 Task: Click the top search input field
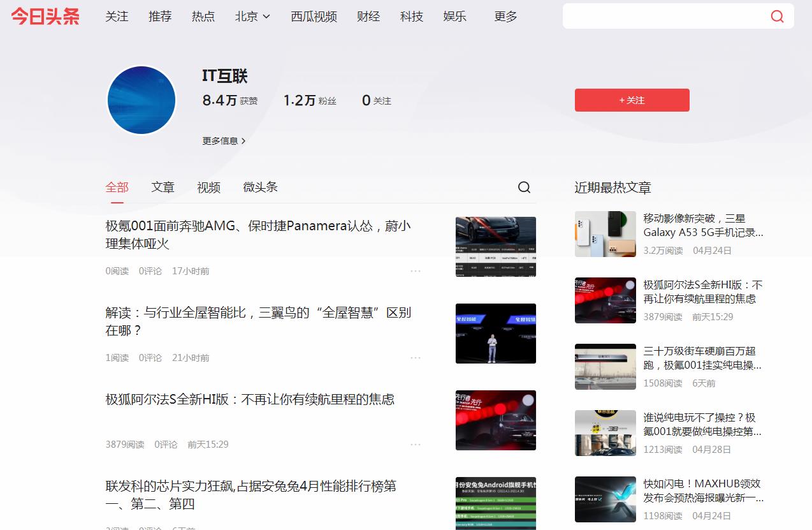(666, 16)
